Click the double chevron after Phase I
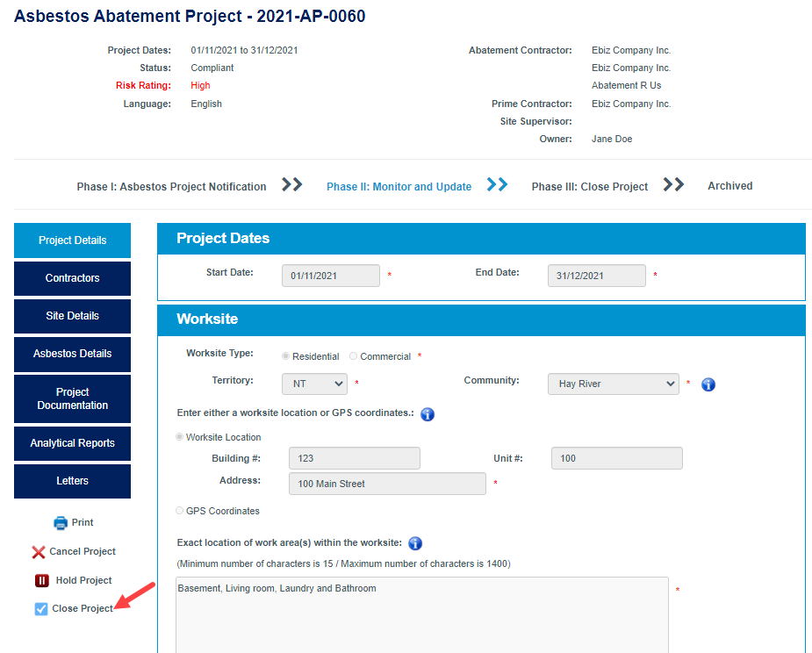 (292, 184)
